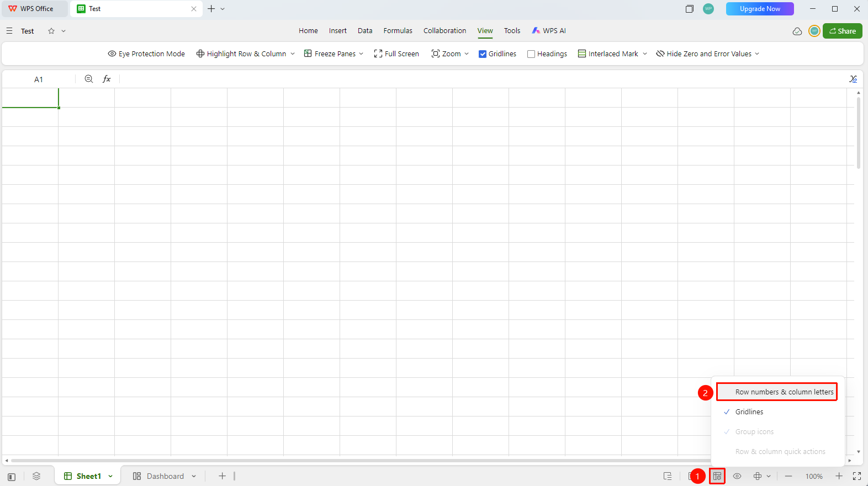Expand the Zoom dropdown

tap(467, 54)
